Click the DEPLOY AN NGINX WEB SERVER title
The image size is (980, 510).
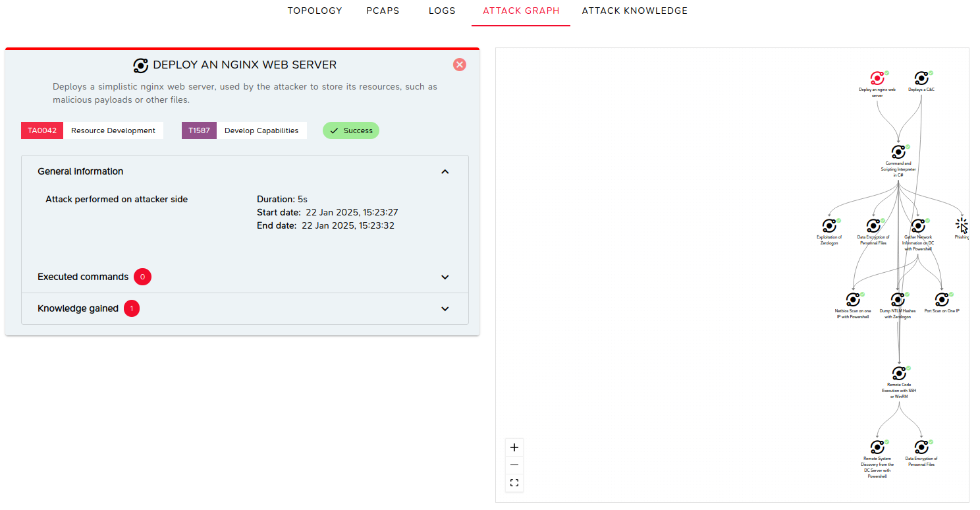pos(244,65)
